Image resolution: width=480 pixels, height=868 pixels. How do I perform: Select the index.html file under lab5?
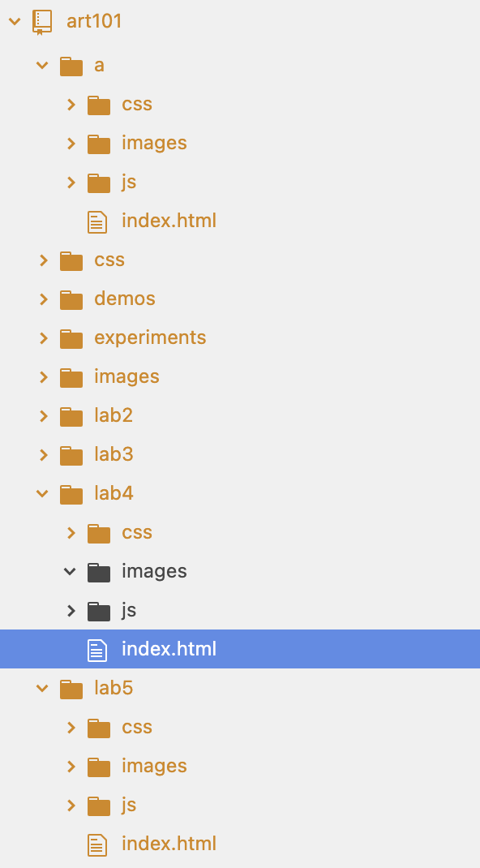pos(169,844)
